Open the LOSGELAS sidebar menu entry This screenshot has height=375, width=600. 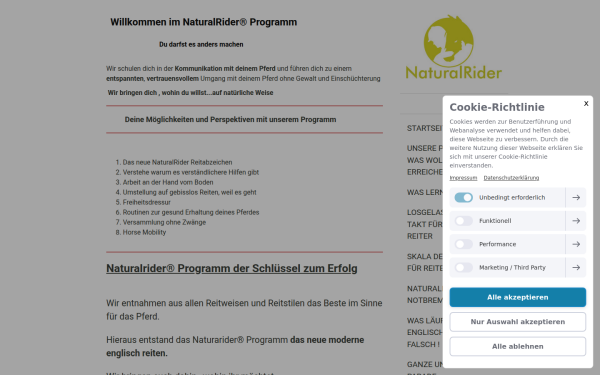pyautogui.click(x=424, y=224)
